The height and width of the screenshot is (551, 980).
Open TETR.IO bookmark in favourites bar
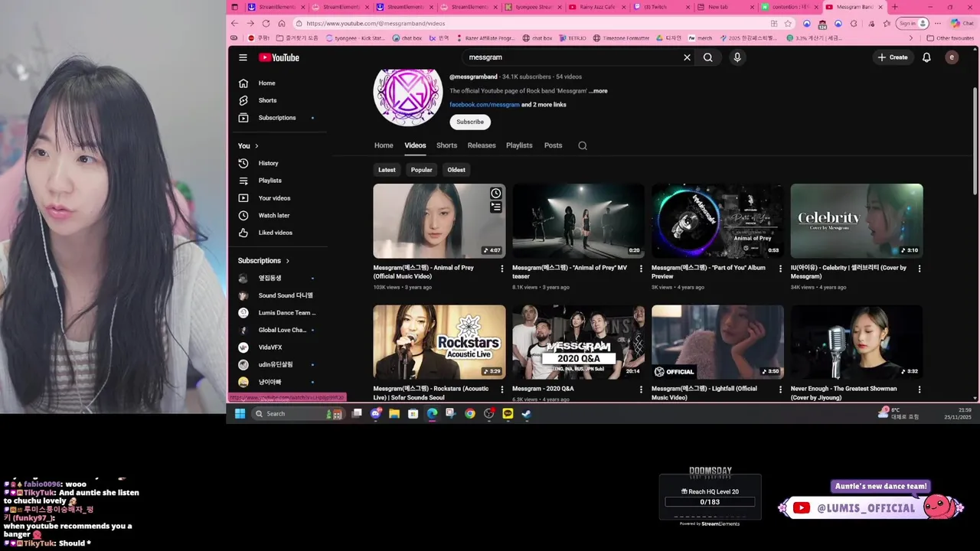pos(572,37)
